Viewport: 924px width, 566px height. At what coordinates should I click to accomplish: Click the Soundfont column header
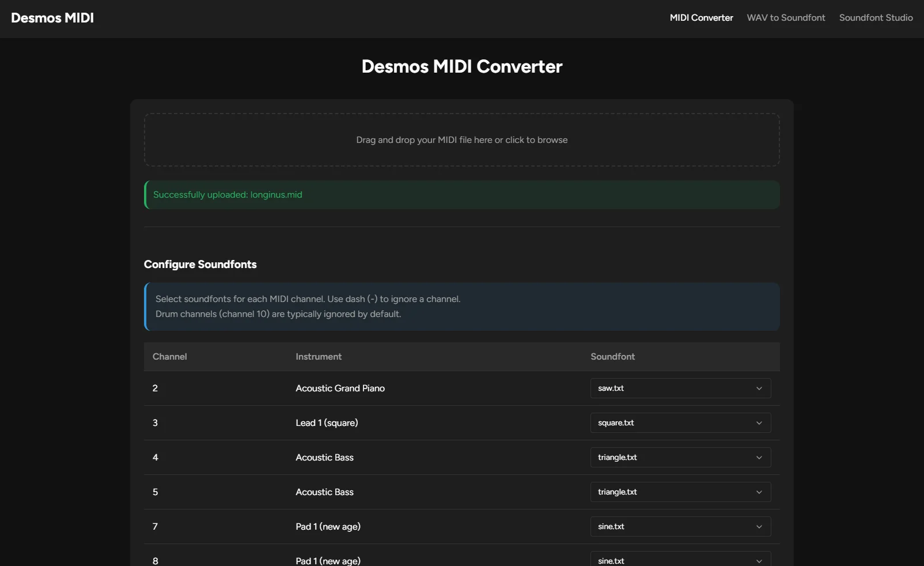[x=612, y=357]
